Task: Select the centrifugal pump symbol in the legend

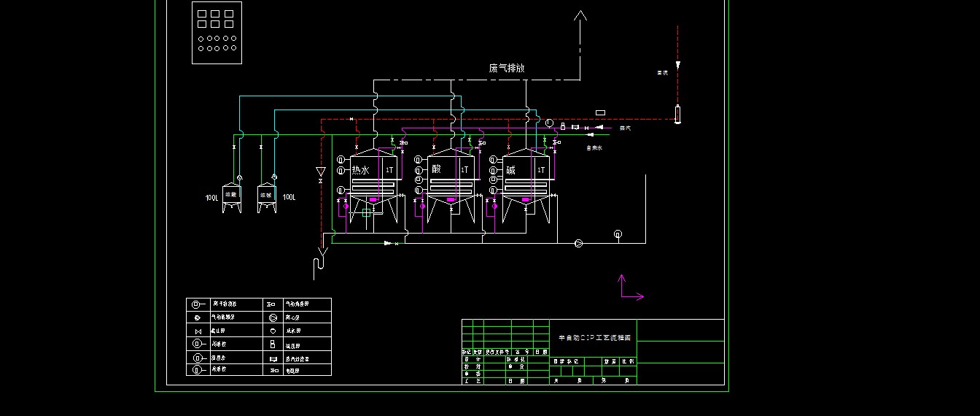Action: 273,317
